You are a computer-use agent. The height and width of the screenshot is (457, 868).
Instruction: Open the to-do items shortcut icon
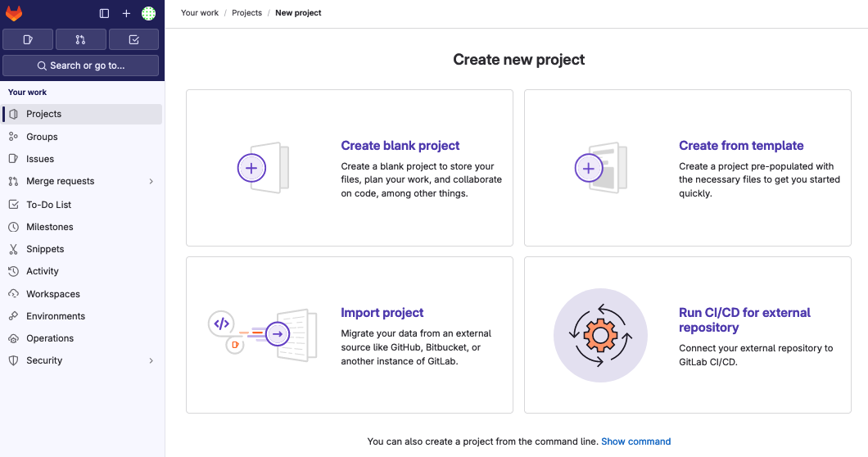point(134,39)
